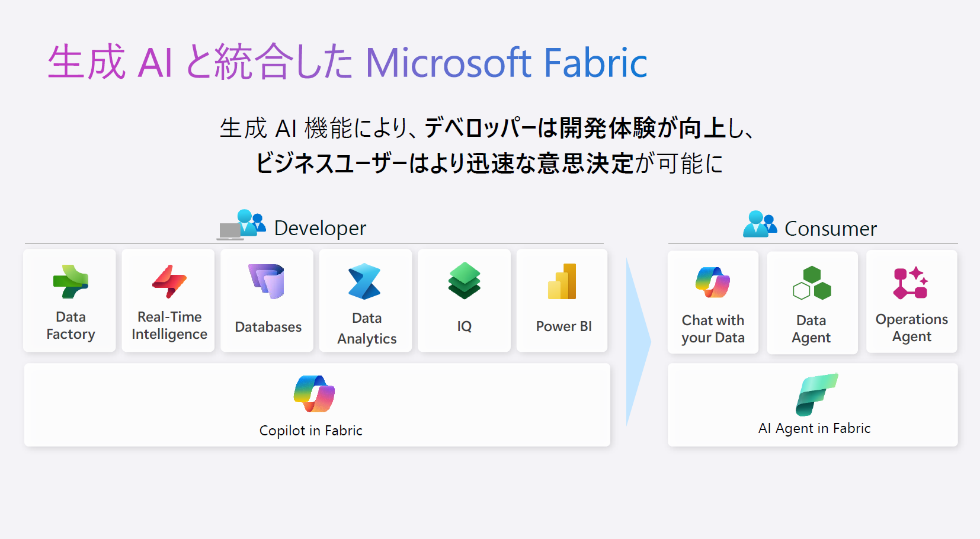Click the green IQ layered icon

(464, 281)
